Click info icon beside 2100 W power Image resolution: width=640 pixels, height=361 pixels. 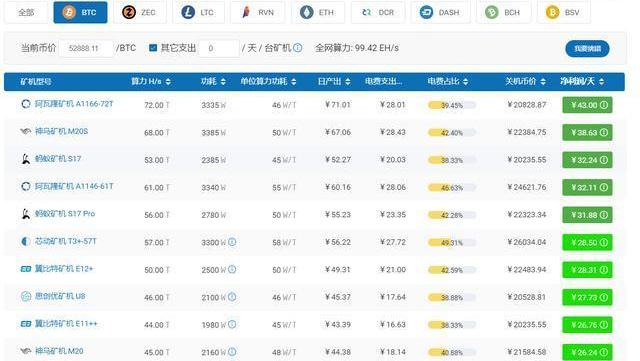click(232, 297)
